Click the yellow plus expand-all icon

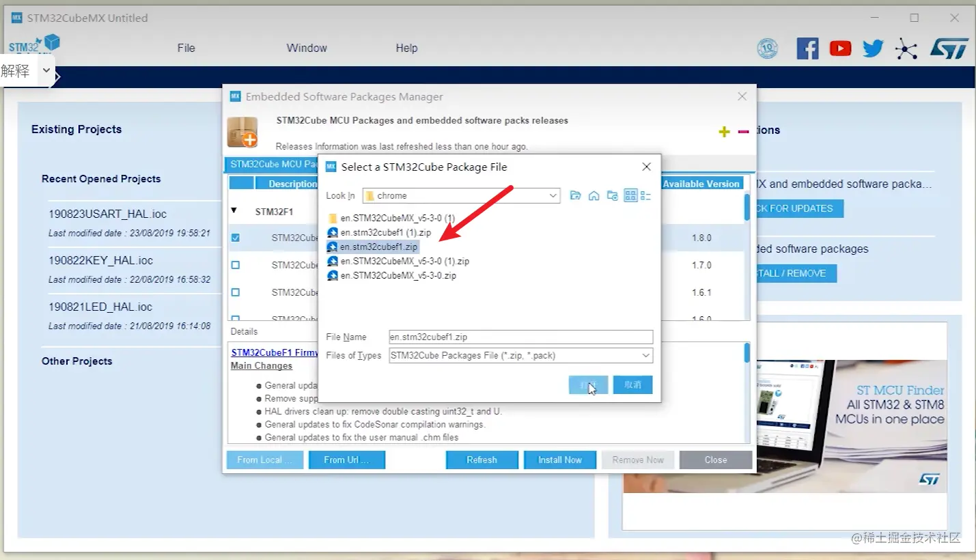click(x=724, y=131)
